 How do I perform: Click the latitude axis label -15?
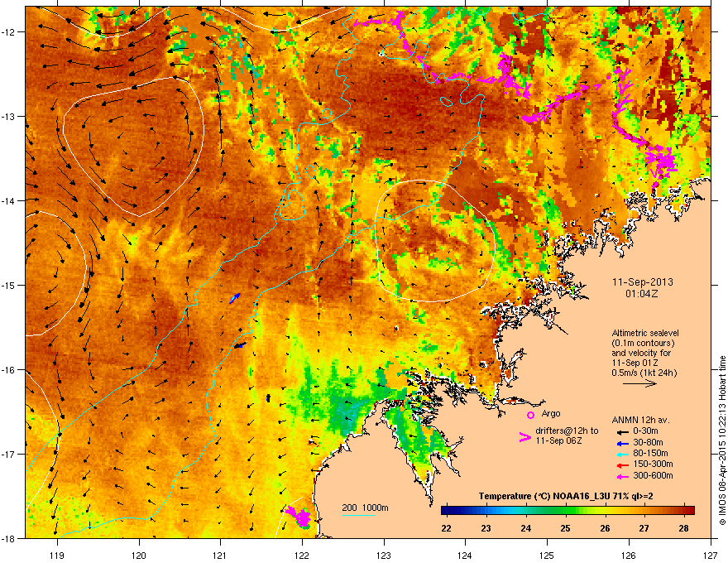pos(8,285)
